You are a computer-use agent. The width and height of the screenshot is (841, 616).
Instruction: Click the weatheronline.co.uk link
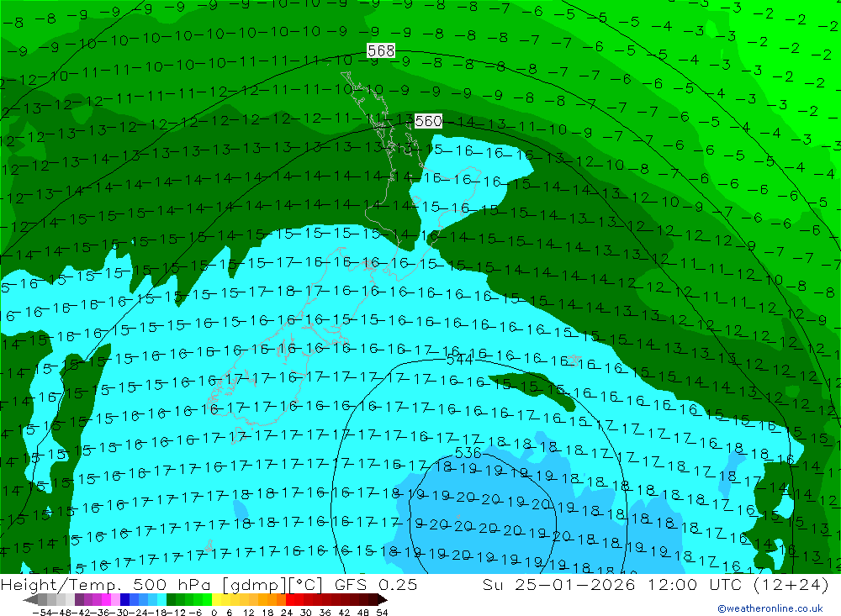[770, 608]
